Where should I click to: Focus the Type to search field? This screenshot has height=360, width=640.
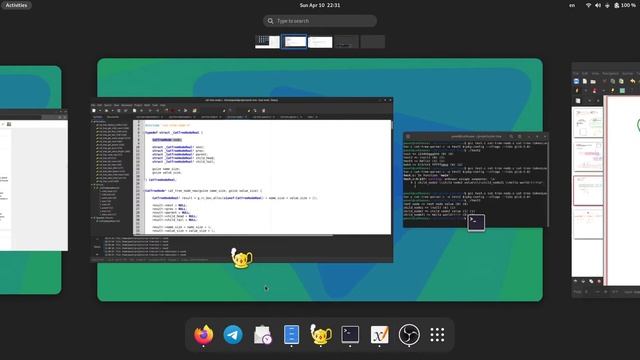(x=320, y=21)
